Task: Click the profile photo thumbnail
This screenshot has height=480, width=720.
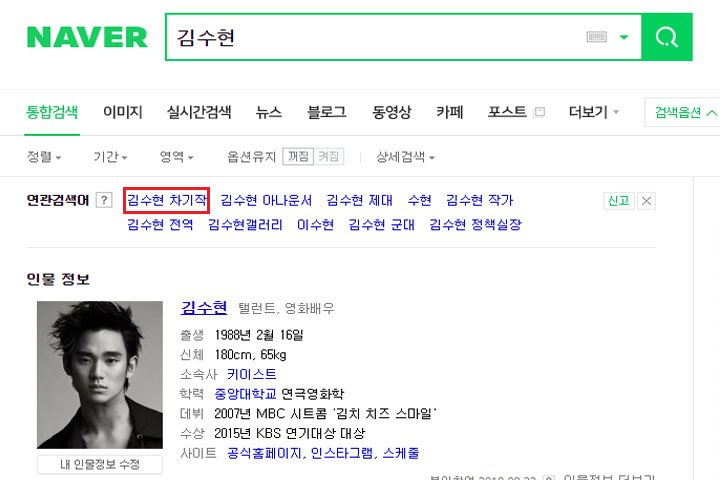Action: tap(100, 375)
